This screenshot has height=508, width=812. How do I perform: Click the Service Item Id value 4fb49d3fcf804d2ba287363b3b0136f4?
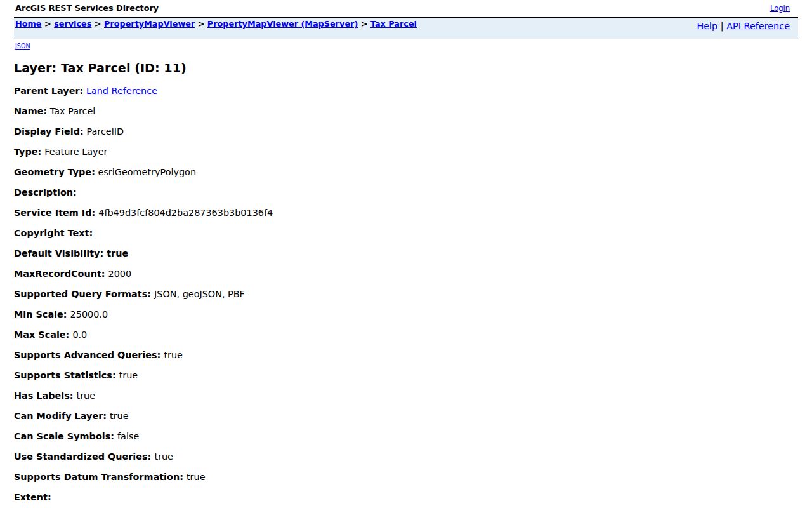click(186, 213)
